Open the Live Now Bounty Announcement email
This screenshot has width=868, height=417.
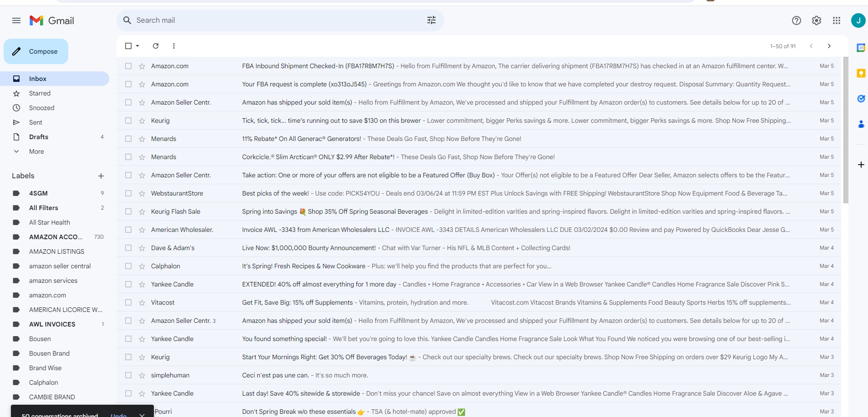click(x=479, y=248)
